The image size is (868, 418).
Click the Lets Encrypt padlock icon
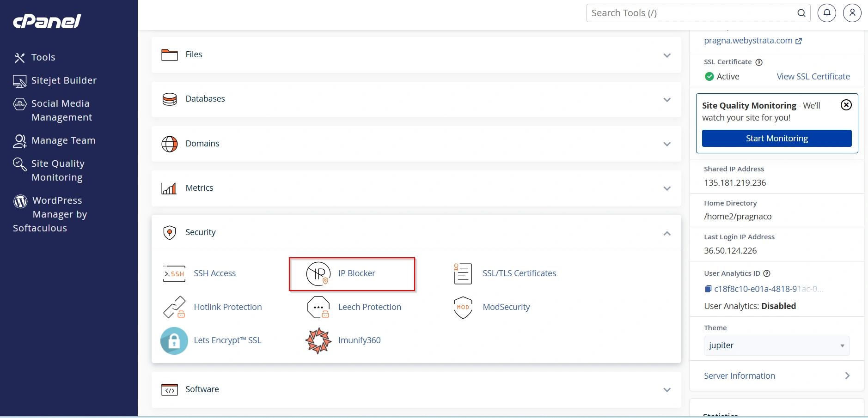point(174,341)
